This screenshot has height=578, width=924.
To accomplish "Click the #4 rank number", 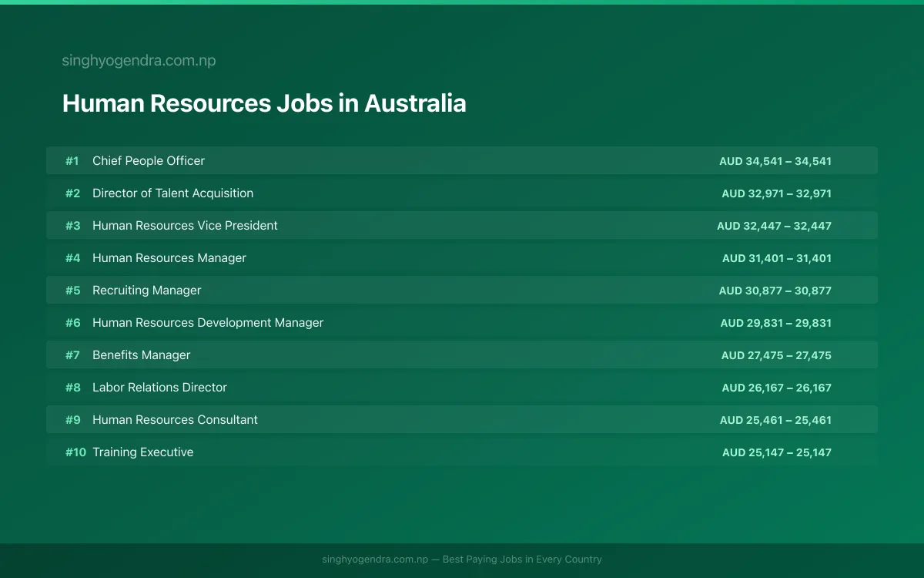I will pyautogui.click(x=72, y=258).
